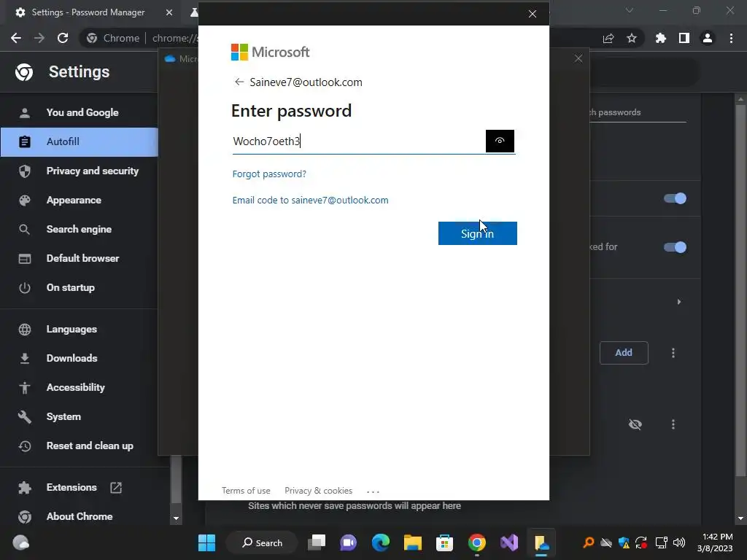Open Downloads settings

(x=79, y=358)
